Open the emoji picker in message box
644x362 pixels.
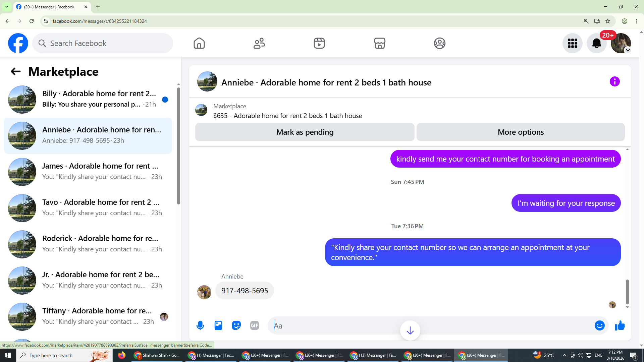click(x=599, y=325)
